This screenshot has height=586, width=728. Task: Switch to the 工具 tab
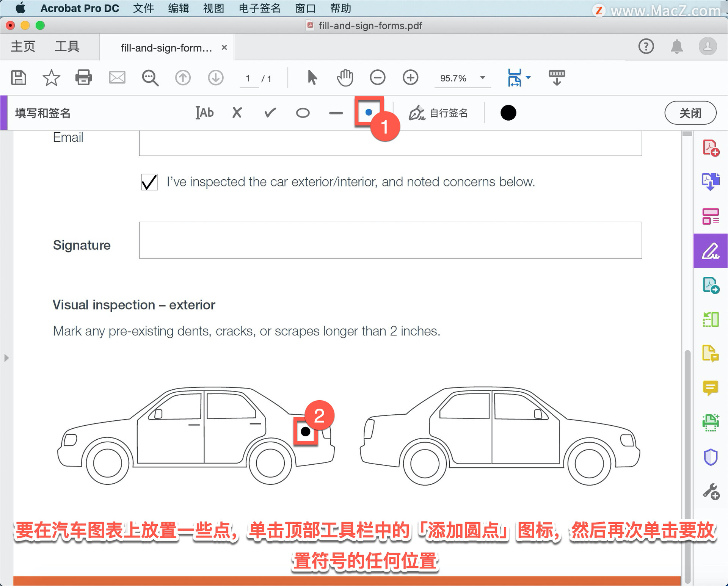(67, 46)
